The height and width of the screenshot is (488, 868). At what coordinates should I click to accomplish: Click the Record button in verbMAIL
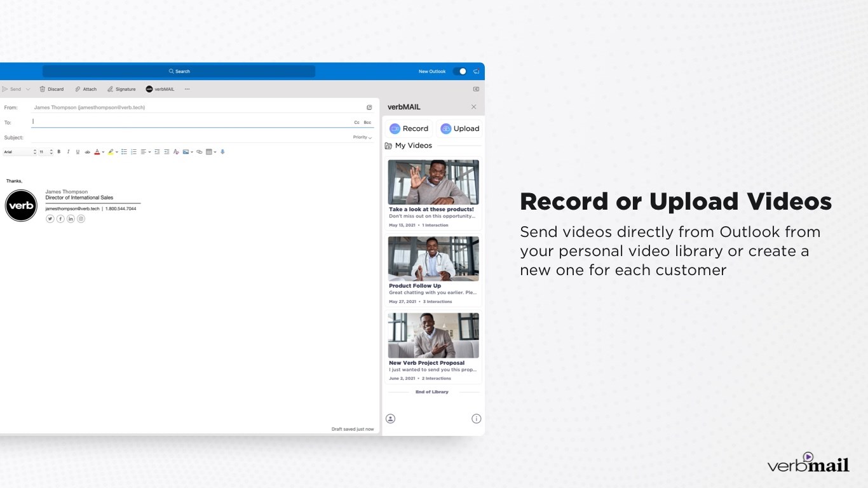(x=409, y=128)
